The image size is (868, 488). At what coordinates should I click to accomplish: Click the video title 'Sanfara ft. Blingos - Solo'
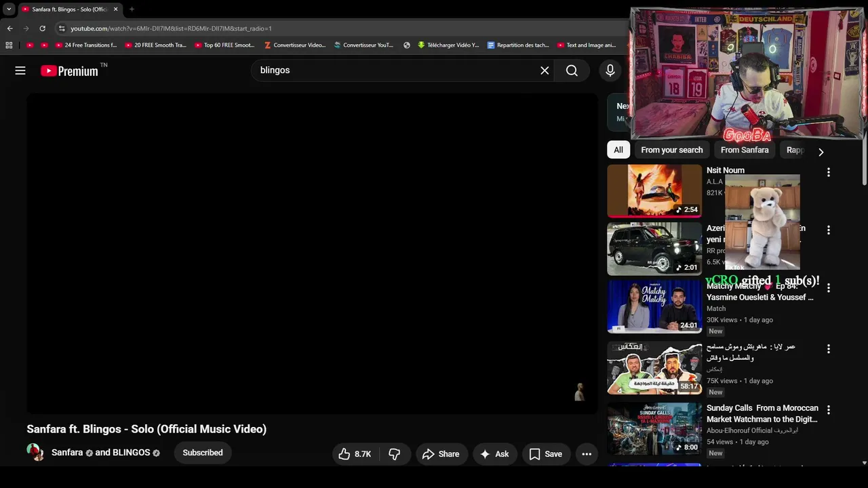146,429
